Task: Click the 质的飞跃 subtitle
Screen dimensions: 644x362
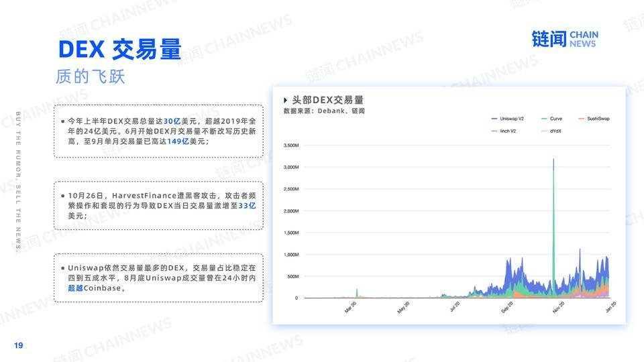Action: pyautogui.click(x=91, y=76)
